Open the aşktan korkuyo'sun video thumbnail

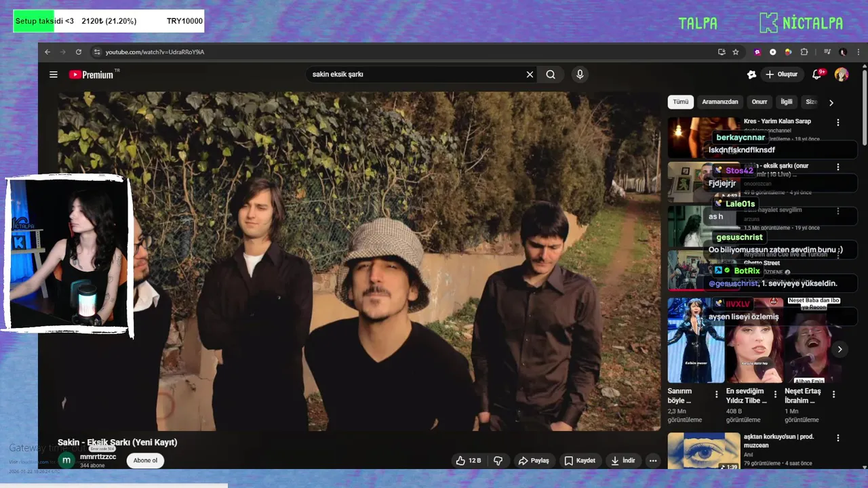(x=704, y=451)
